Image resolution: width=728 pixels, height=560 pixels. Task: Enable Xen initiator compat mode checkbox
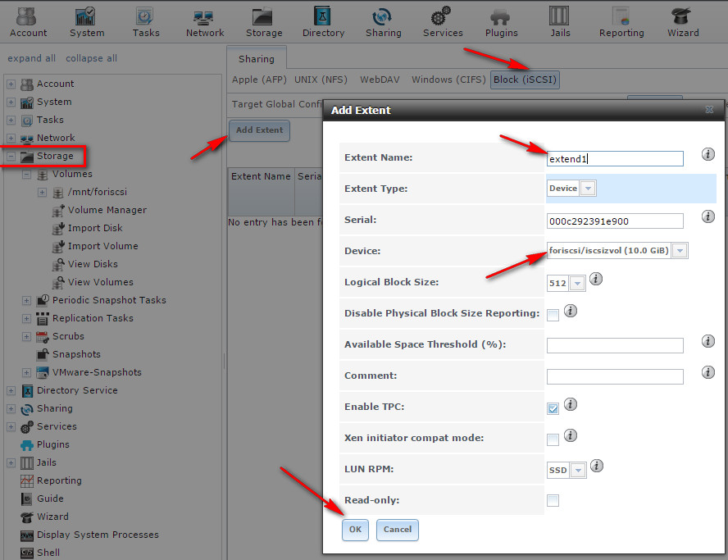coord(553,439)
